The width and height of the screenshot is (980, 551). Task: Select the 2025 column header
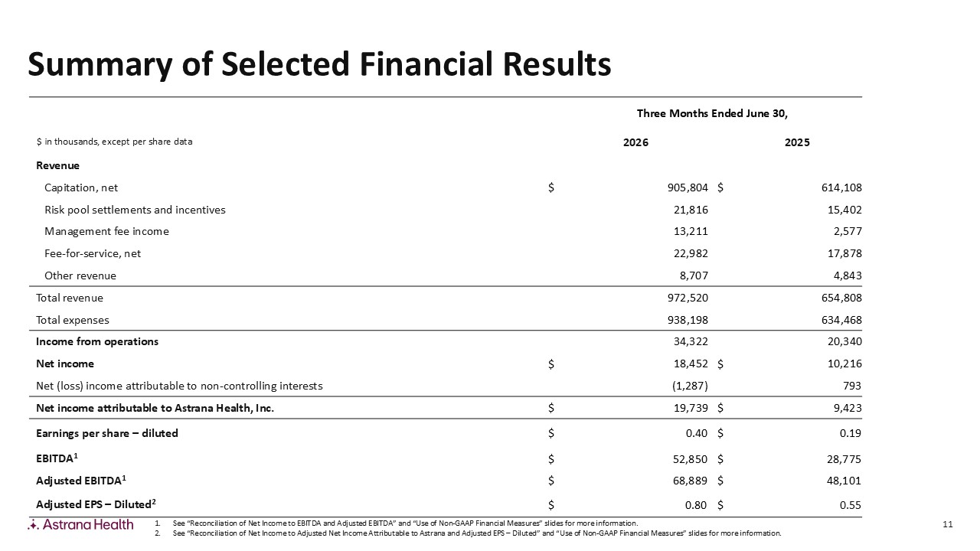[797, 142]
